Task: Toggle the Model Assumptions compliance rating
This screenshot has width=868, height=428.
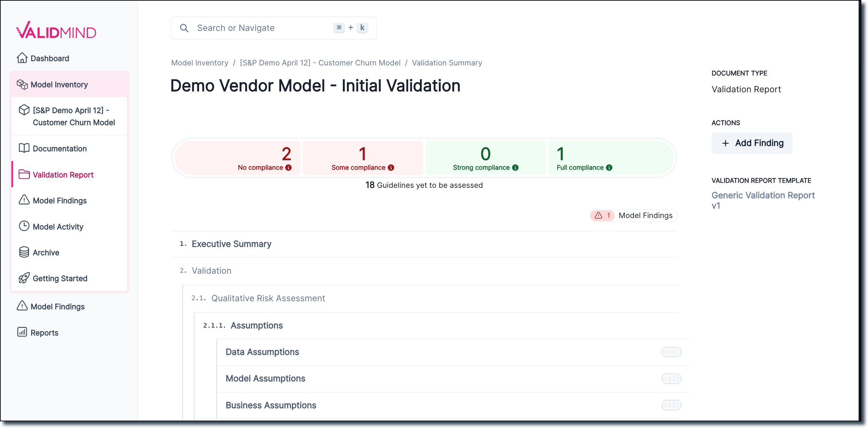Action: click(671, 379)
